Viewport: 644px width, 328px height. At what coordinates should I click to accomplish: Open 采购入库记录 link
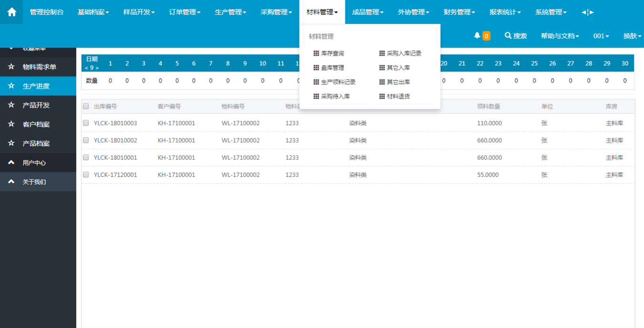[x=404, y=53]
